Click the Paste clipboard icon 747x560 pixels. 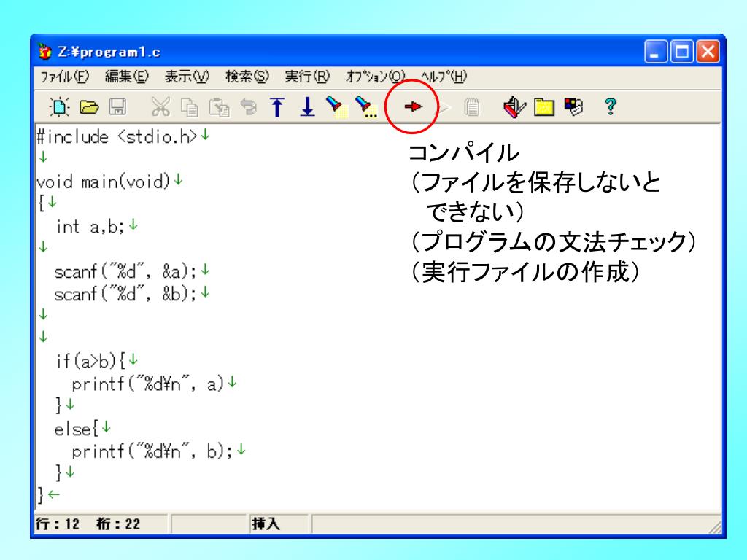(219, 107)
